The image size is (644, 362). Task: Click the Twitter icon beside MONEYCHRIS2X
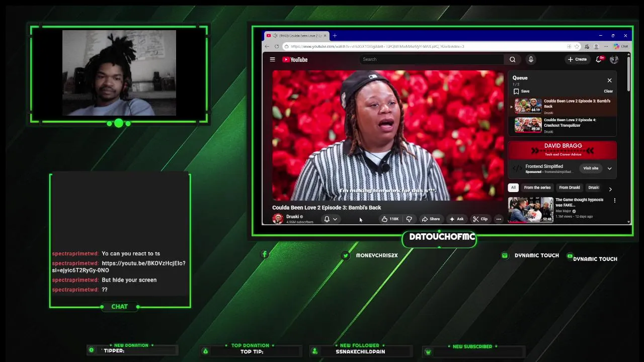[x=346, y=255]
